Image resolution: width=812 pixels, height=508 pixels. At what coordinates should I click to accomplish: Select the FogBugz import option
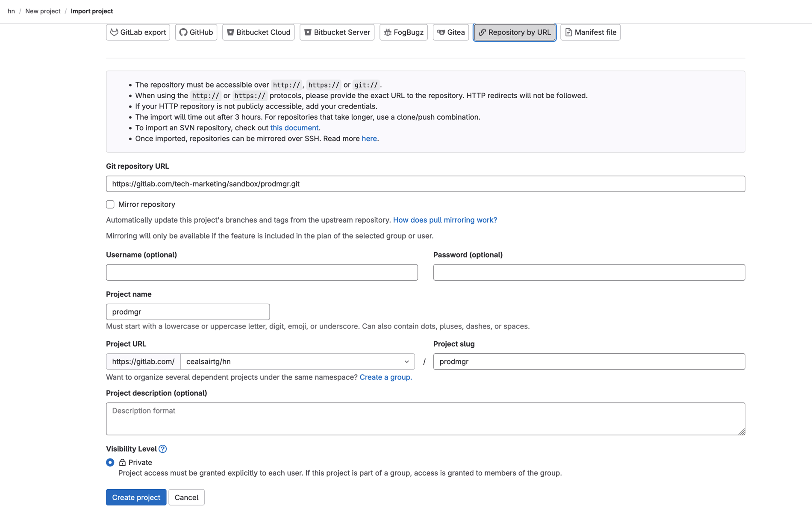point(403,32)
